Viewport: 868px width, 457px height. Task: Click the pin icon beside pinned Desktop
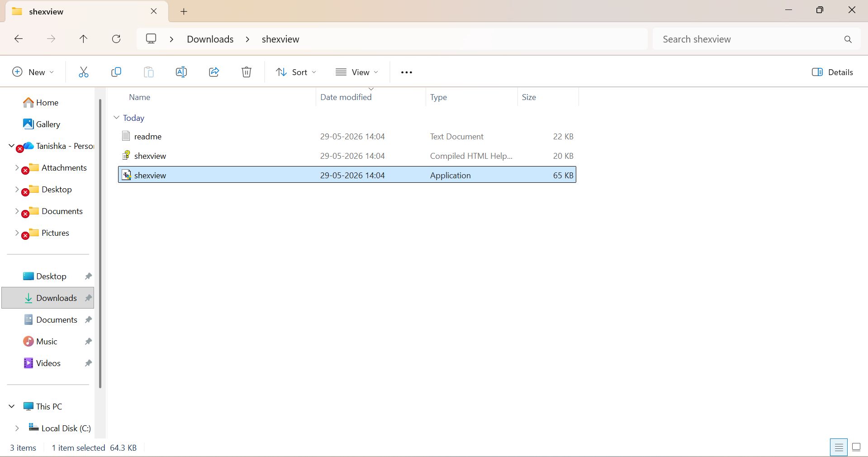pos(88,276)
